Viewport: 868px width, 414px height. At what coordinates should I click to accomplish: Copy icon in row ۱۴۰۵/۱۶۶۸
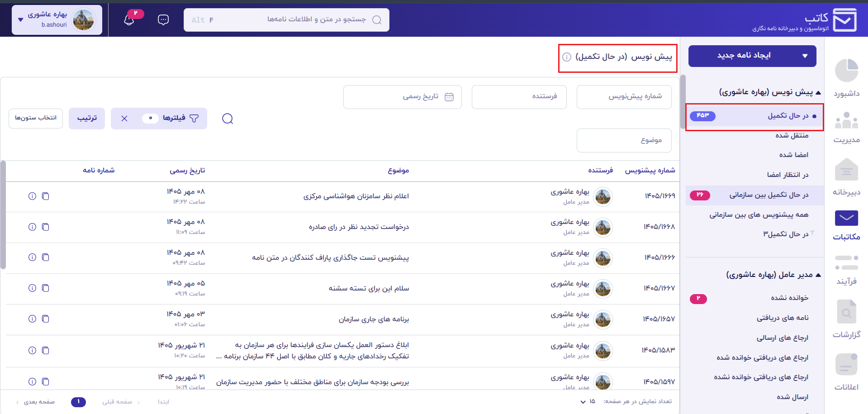pos(45,227)
